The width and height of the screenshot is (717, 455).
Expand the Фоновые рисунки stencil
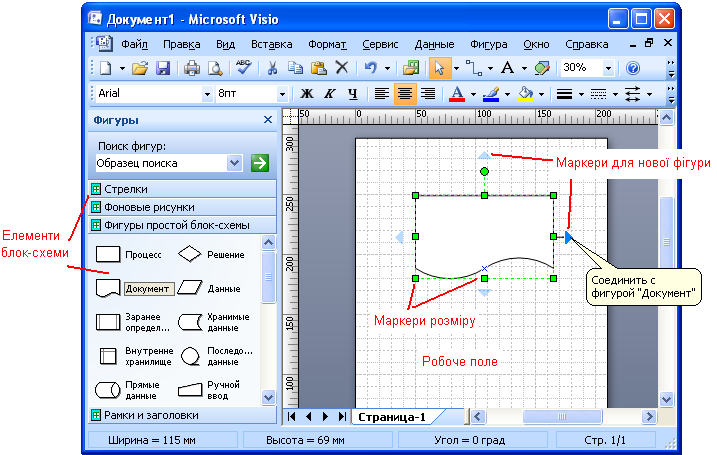click(182, 207)
